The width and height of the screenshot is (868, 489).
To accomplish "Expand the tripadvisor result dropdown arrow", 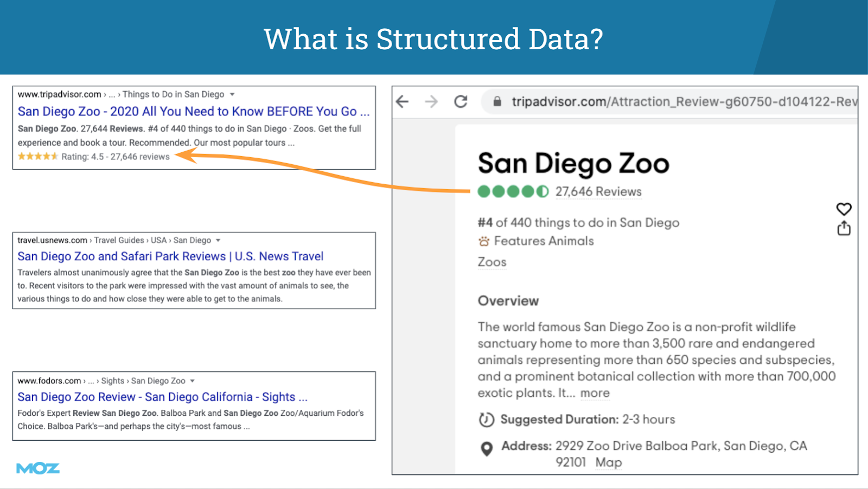I will 232,94.
